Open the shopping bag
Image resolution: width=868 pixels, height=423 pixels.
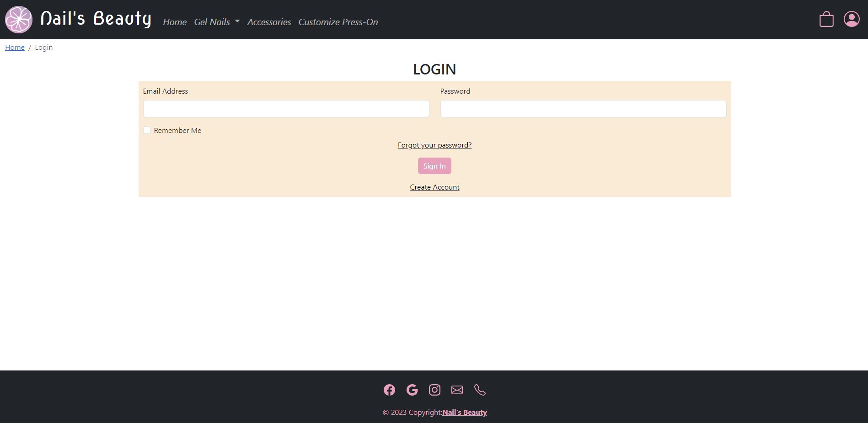pyautogui.click(x=826, y=19)
